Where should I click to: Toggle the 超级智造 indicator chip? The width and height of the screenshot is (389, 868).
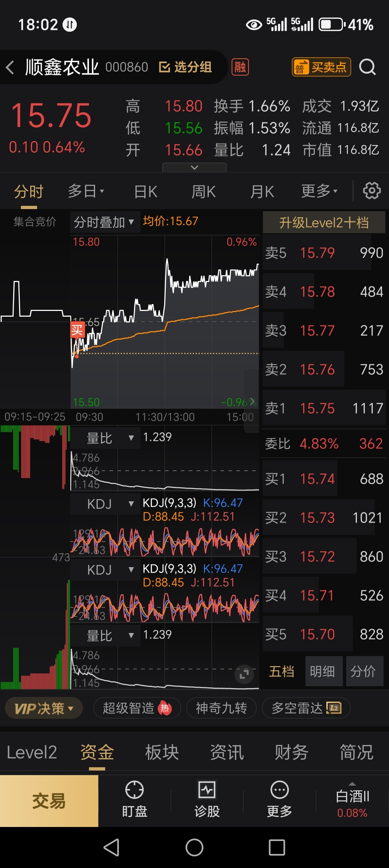click(x=137, y=708)
